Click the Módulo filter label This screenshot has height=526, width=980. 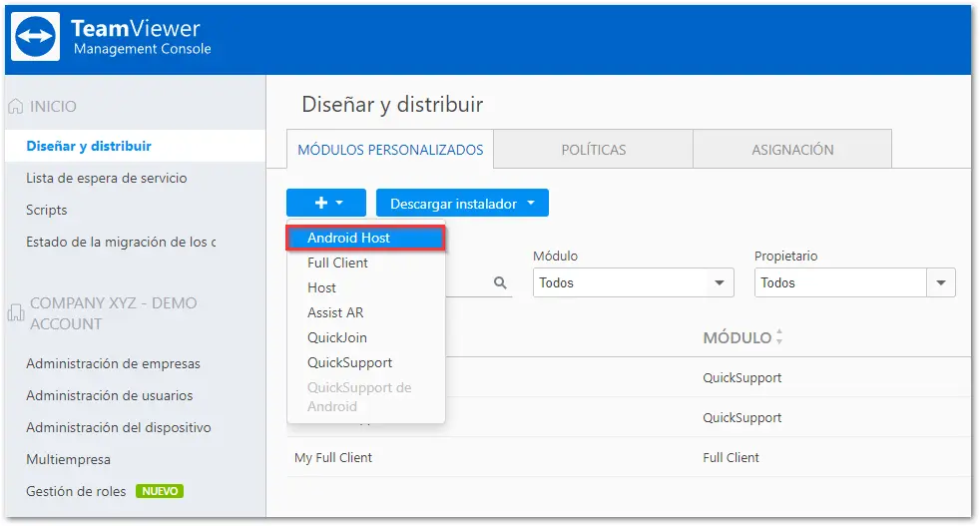click(555, 256)
